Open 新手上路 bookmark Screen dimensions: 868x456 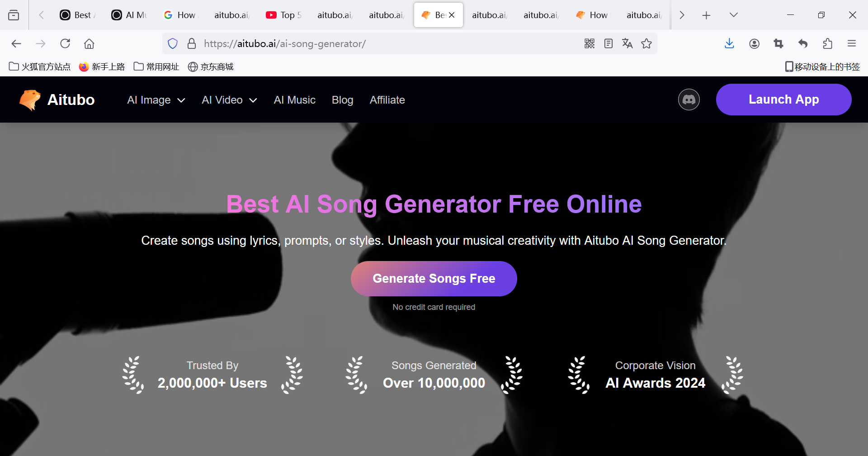tap(102, 66)
